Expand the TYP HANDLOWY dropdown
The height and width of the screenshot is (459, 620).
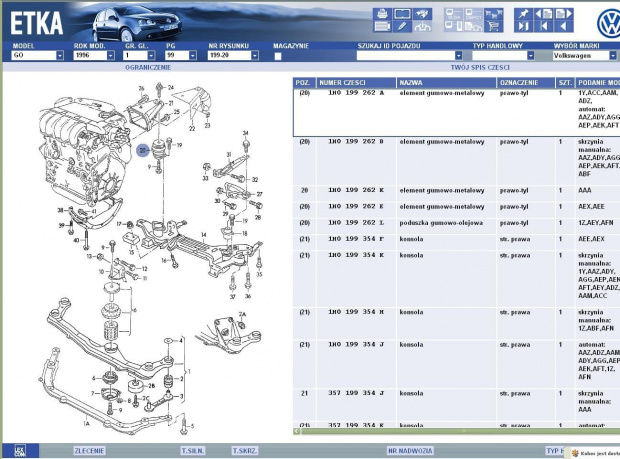531,55
